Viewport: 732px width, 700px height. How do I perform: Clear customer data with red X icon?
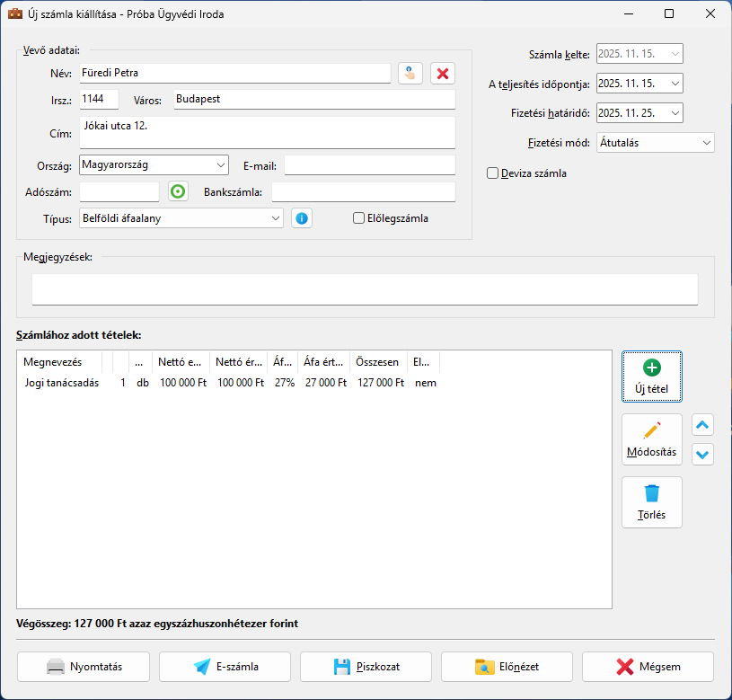pos(442,74)
